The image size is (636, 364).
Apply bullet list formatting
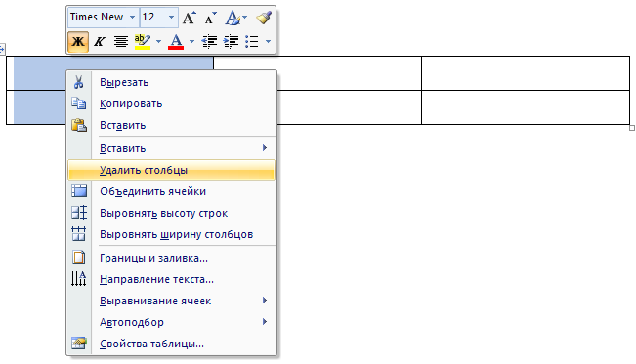pyautogui.click(x=252, y=41)
